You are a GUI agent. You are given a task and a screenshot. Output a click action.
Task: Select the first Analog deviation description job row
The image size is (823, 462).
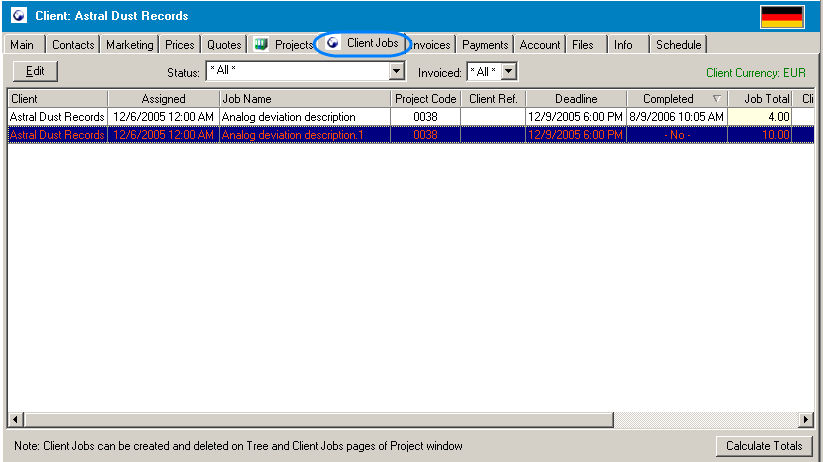tap(288, 117)
